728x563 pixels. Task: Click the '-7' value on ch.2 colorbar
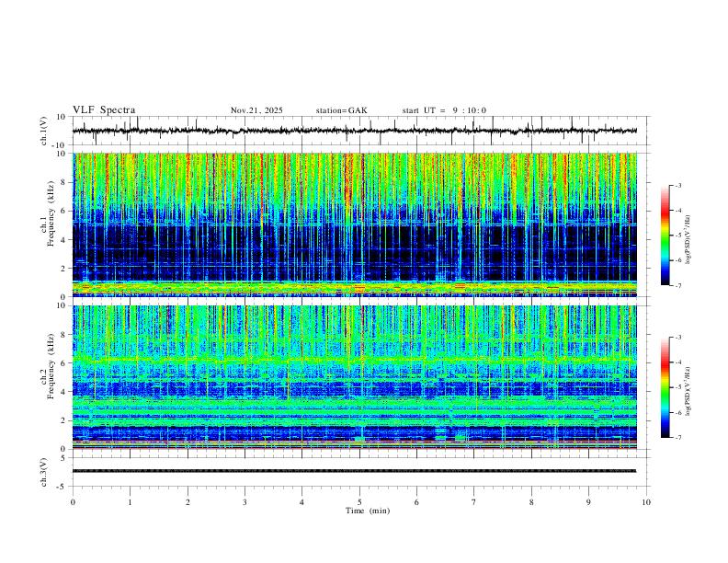pyautogui.click(x=677, y=438)
